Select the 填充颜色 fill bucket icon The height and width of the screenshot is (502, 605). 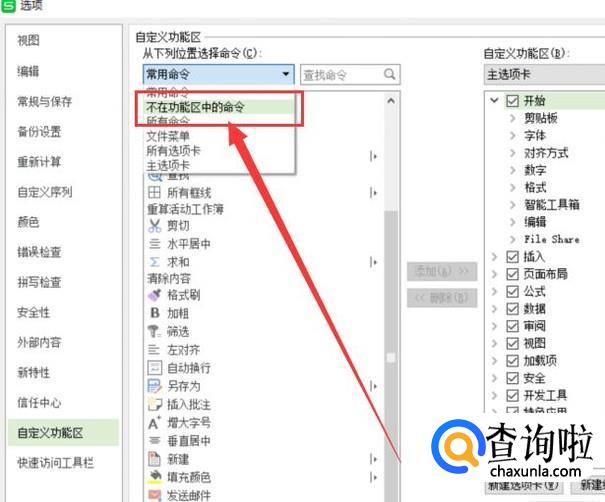(154, 477)
